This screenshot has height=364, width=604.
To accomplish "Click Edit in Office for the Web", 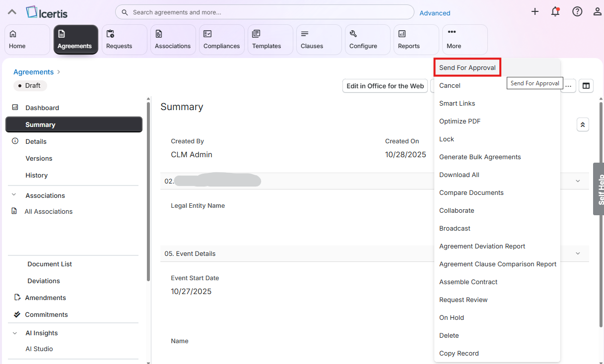I will (x=385, y=86).
